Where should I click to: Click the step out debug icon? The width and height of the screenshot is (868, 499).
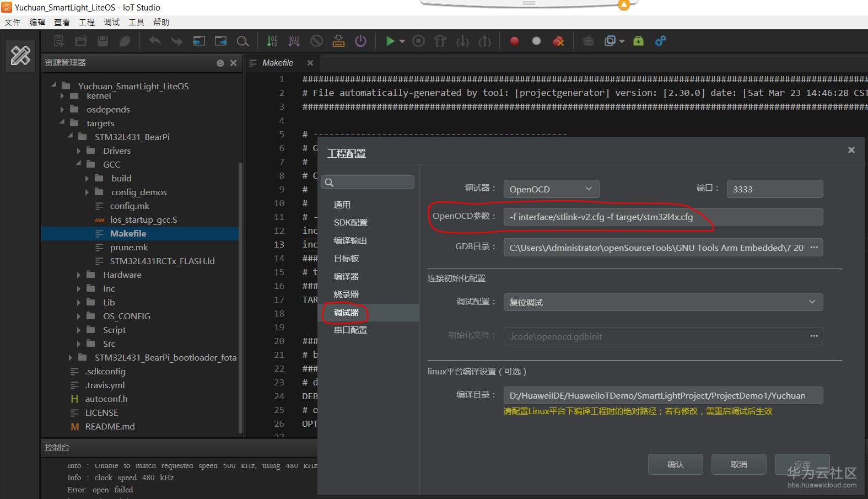[485, 41]
